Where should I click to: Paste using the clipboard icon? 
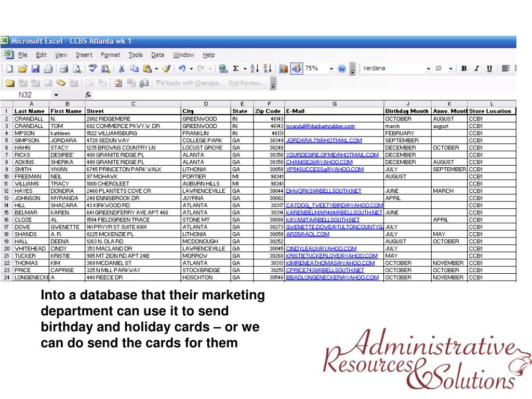147,69
